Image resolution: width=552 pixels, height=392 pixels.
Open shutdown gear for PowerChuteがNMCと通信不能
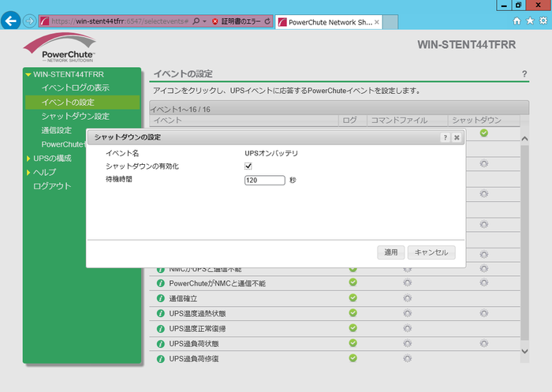coord(484,283)
